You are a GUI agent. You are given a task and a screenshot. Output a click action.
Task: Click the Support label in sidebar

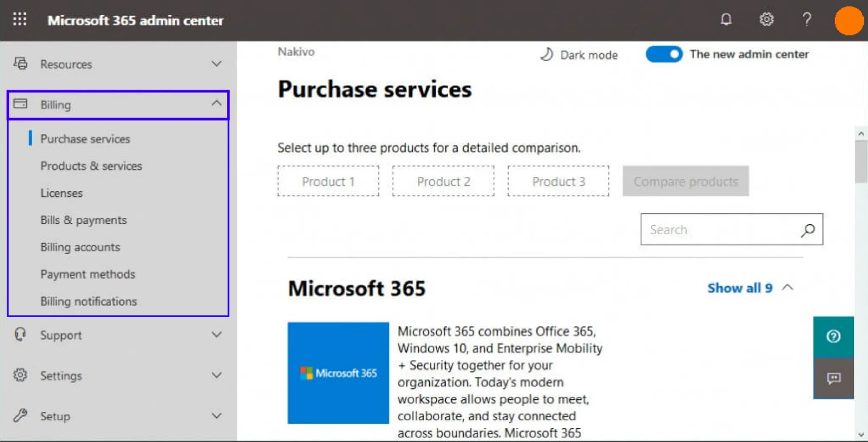click(61, 335)
